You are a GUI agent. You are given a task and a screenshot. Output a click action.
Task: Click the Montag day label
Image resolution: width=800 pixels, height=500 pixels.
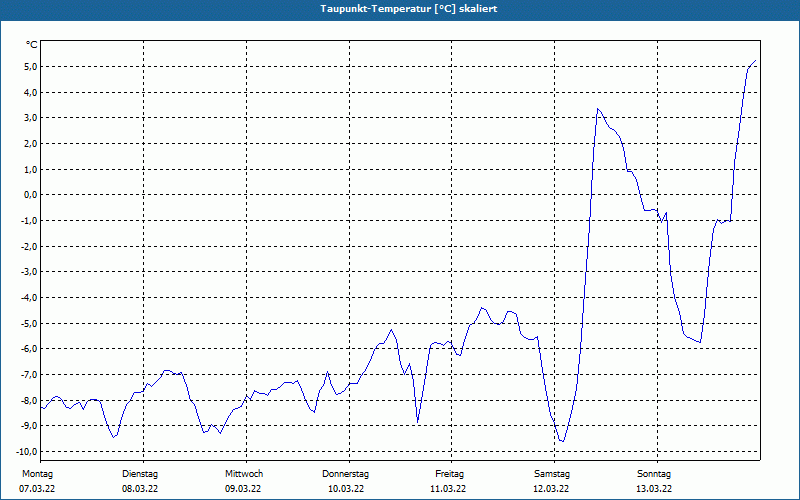(x=37, y=474)
